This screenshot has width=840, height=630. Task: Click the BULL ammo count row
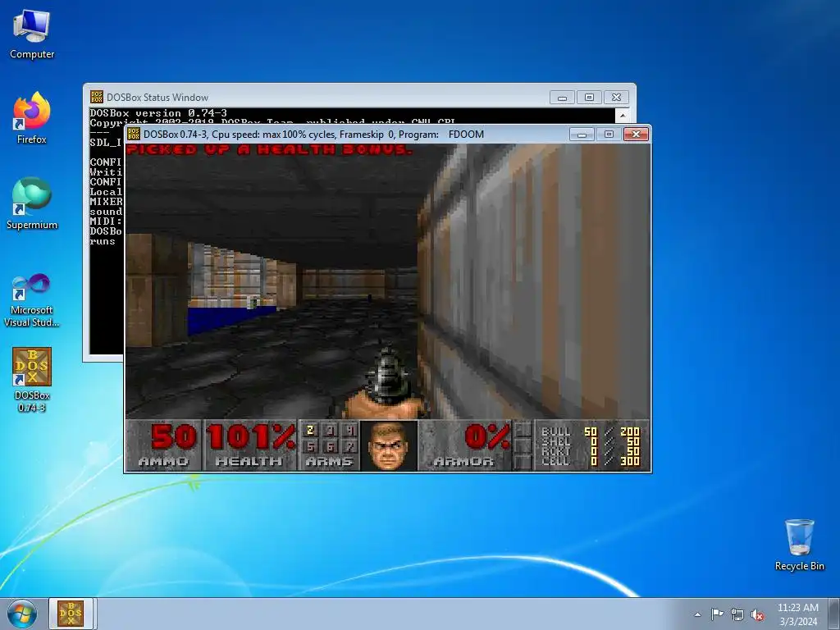point(591,431)
